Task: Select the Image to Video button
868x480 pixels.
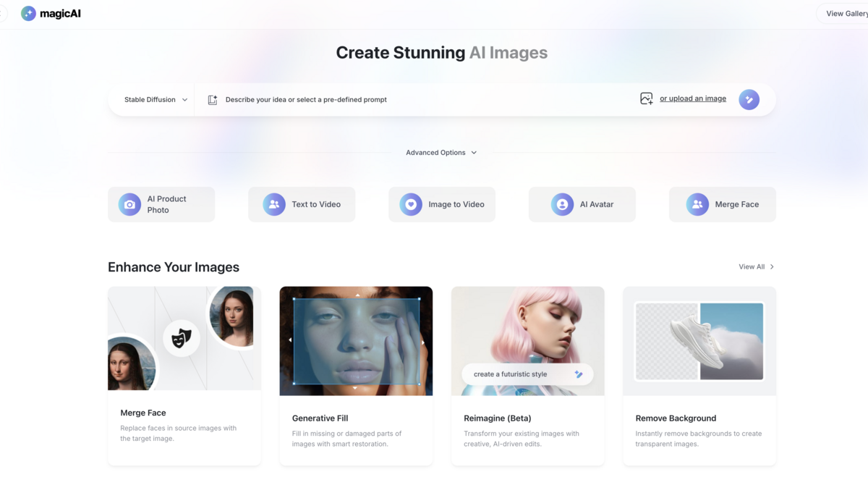Action: click(442, 204)
